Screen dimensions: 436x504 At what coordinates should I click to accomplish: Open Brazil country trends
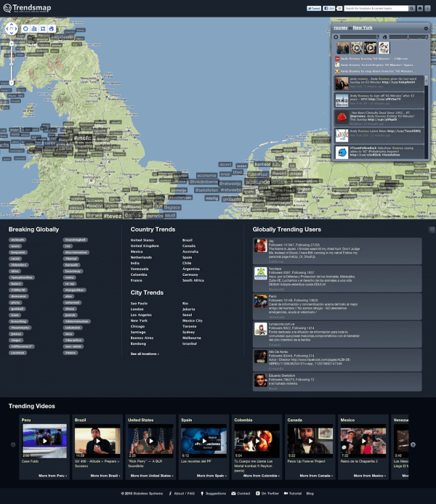187,240
